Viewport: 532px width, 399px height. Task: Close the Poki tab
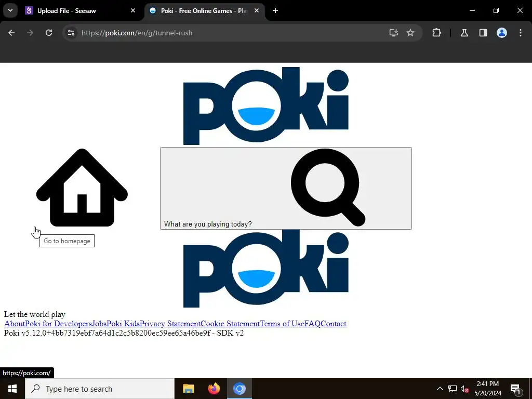(257, 10)
